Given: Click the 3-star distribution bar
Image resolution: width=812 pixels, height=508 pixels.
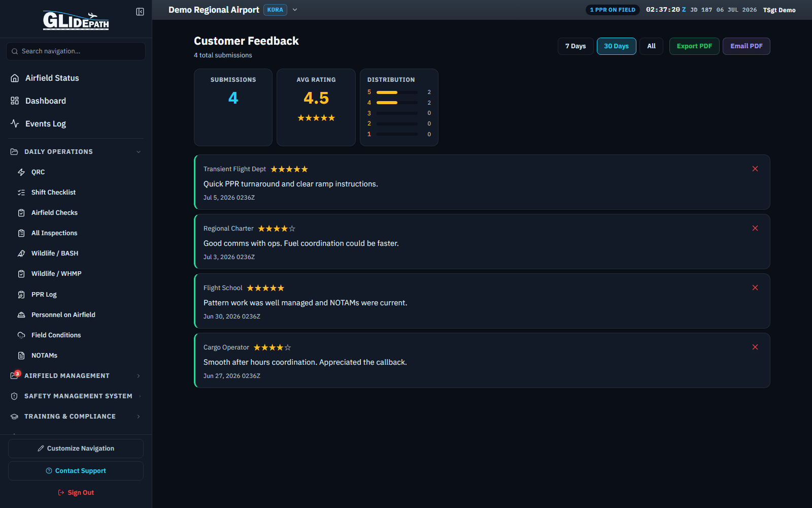Looking at the screenshot, I should tap(397, 113).
